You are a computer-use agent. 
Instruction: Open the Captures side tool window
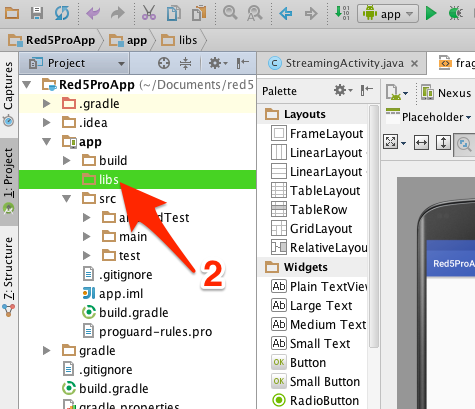[x=9, y=94]
